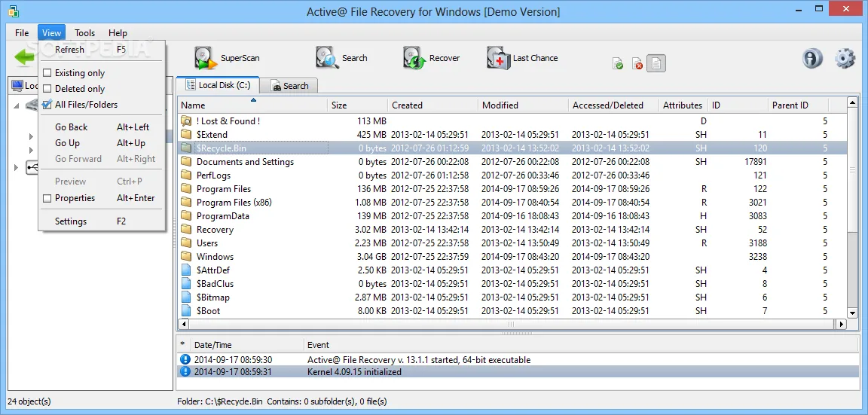Click the Recovery folder icon
The image size is (868, 415).
187,230
